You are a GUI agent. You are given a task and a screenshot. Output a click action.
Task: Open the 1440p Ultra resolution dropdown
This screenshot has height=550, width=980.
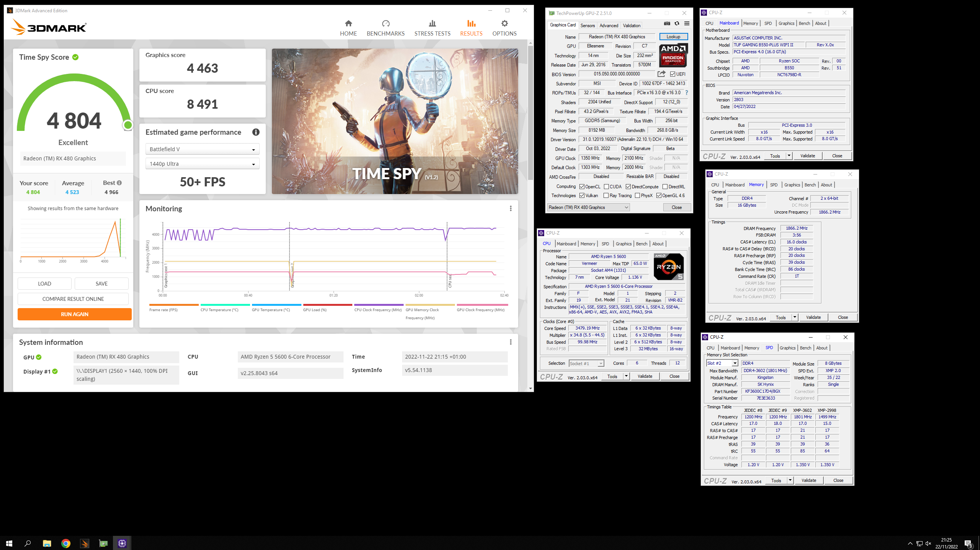click(x=203, y=163)
